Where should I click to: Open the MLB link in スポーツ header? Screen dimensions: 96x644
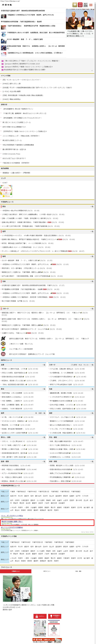[x=80, y=365]
